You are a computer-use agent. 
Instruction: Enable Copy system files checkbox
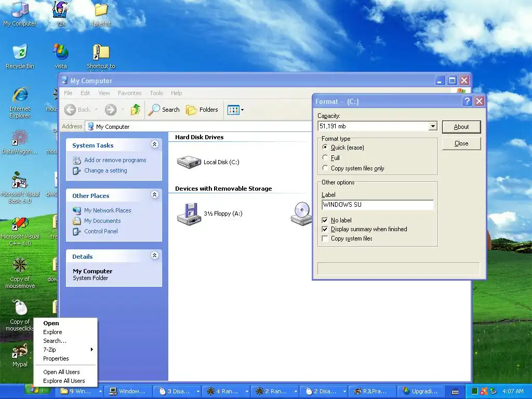pyautogui.click(x=325, y=238)
